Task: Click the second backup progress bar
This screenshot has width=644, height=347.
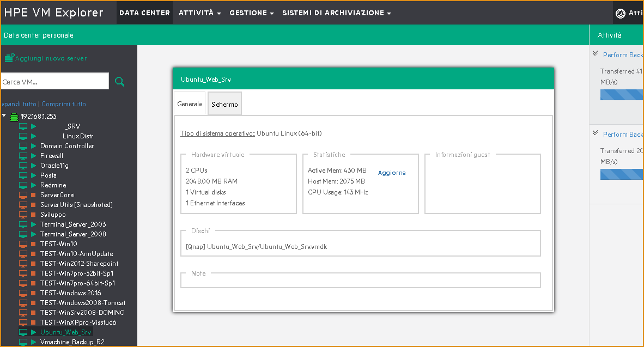Action: click(622, 174)
